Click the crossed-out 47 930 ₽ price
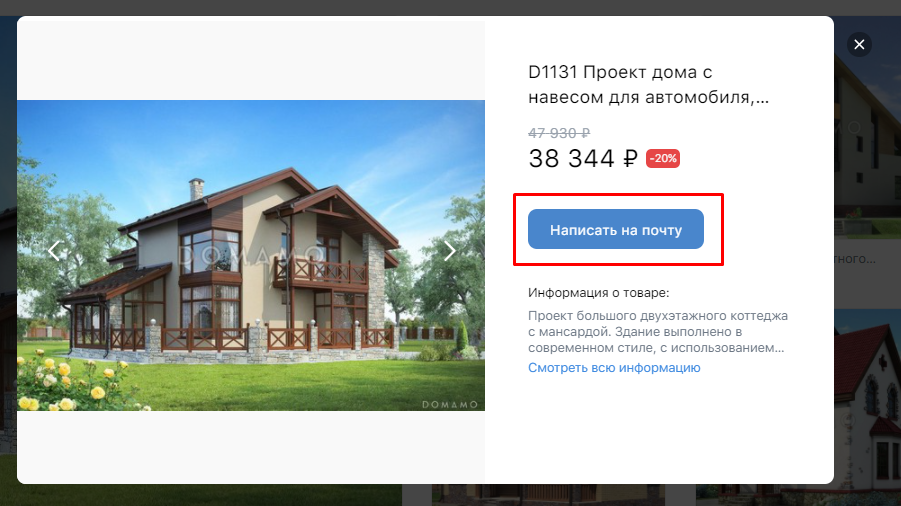This screenshot has width=901, height=506. point(559,133)
